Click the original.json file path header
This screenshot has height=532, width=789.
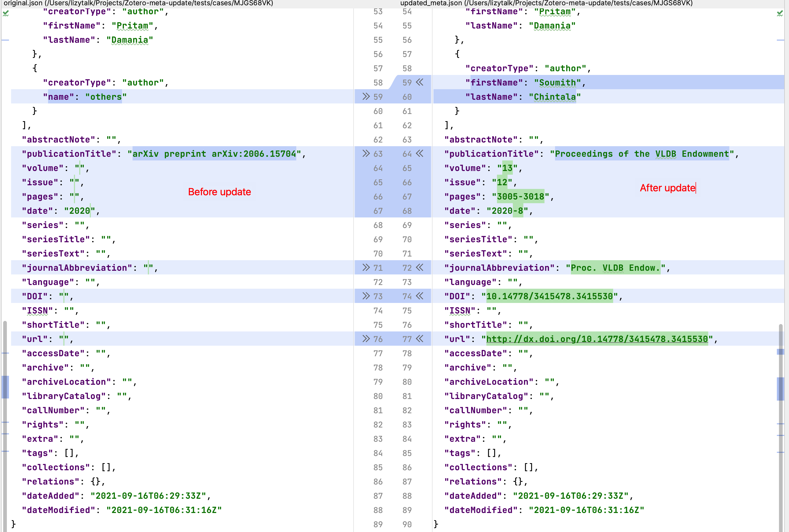138,3
